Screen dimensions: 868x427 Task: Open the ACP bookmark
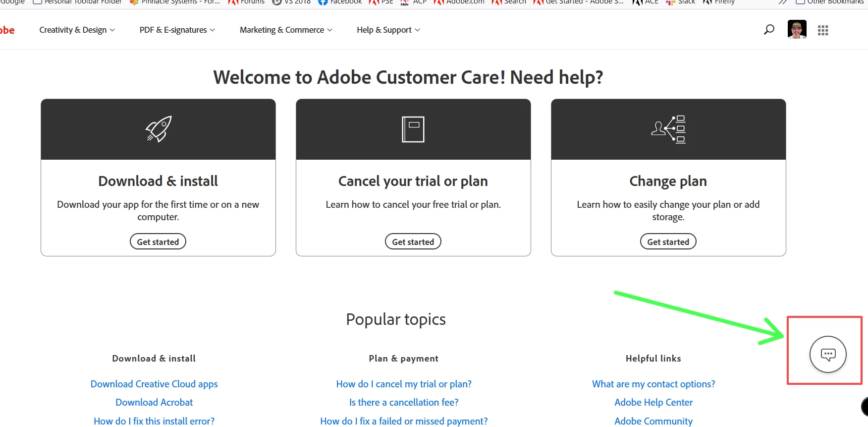(x=414, y=2)
